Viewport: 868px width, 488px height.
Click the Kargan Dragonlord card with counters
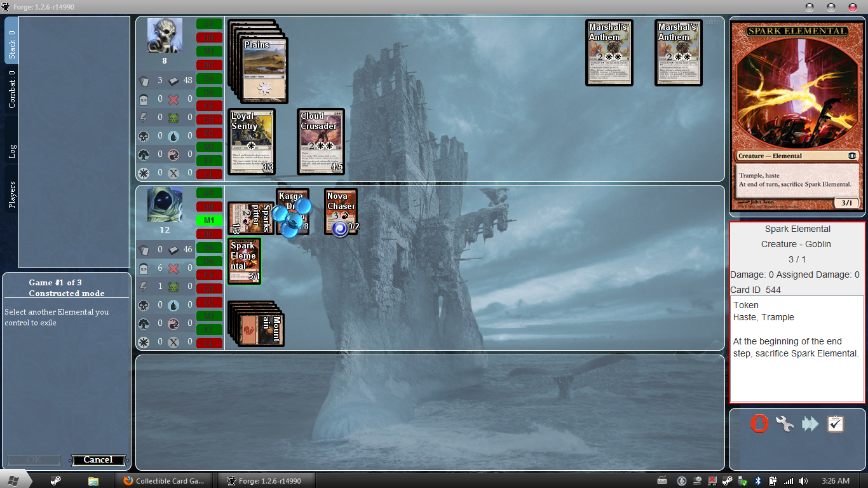click(x=293, y=212)
